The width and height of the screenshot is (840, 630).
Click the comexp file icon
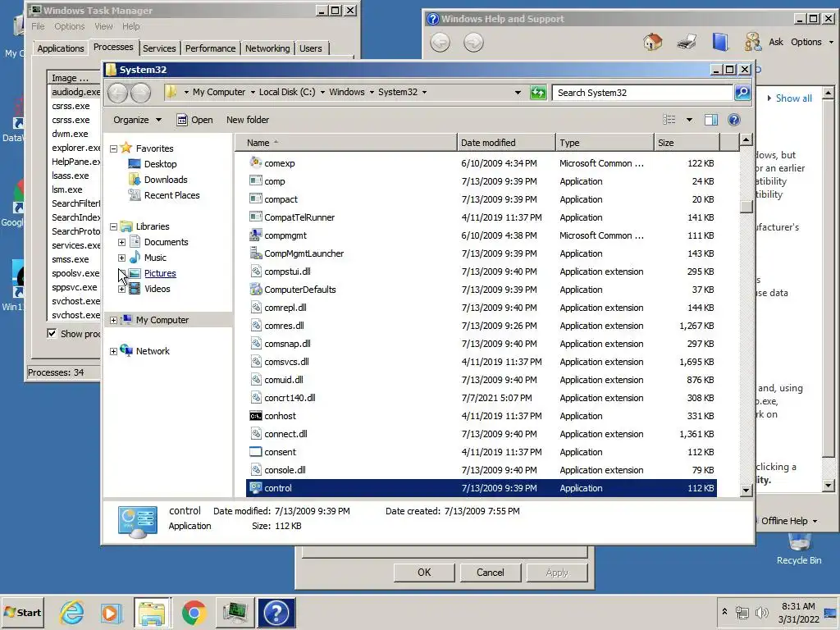click(256, 162)
